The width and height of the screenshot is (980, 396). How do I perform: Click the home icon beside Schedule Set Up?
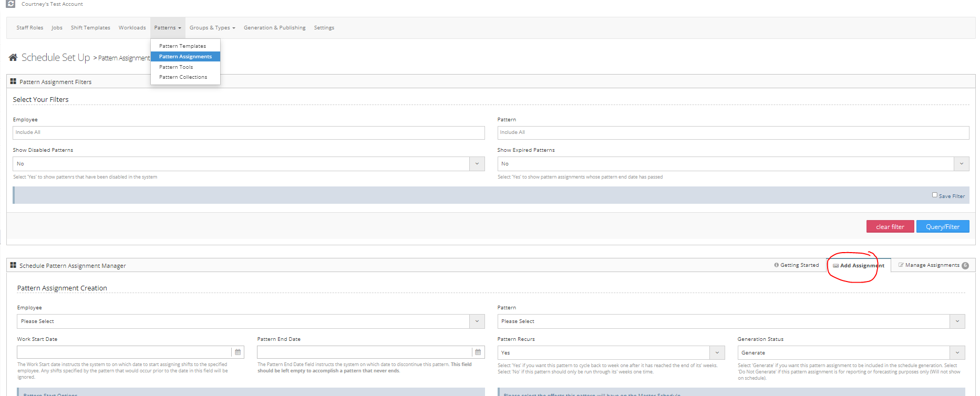[13, 57]
